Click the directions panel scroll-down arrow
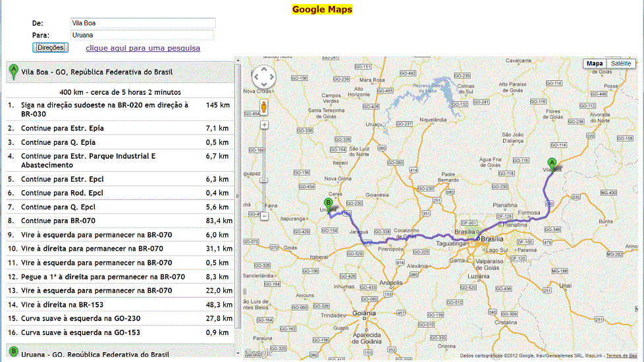The height and width of the screenshot is (362, 644). pyautogui.click(x=238, y=353)
